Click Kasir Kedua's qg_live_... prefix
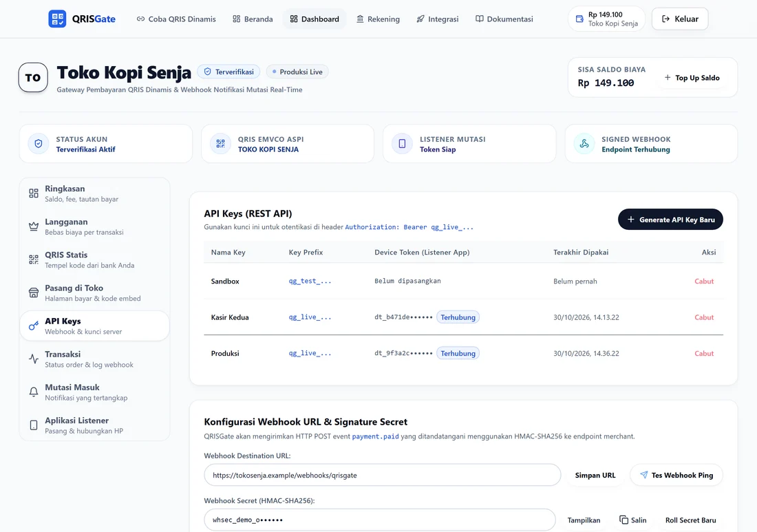 click(x=310, y=317)
